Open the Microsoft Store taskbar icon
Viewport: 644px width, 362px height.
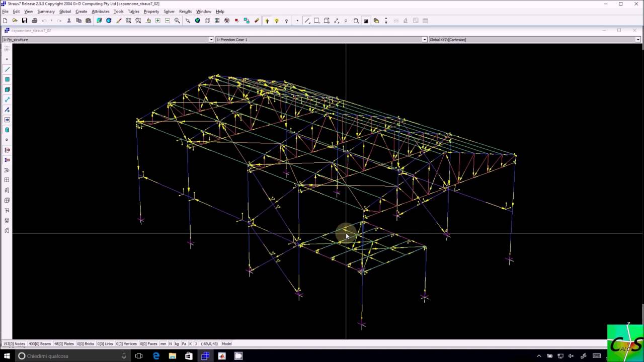coord(189,356)
